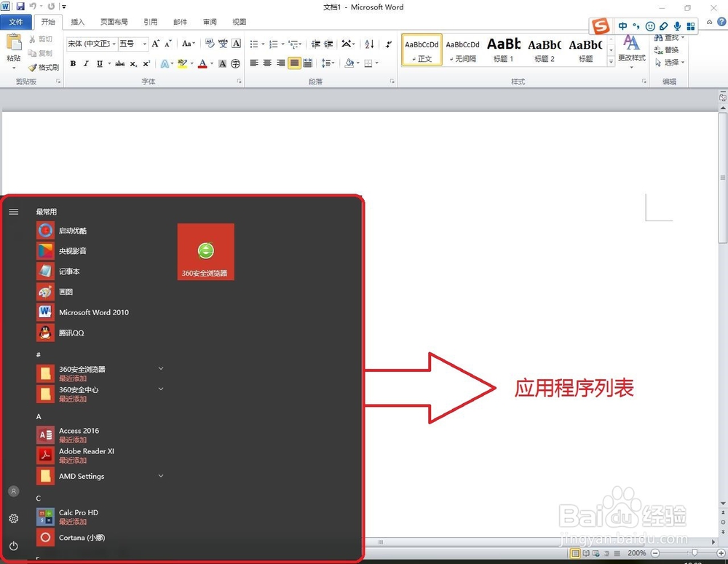Click the enclosed character icon
Viewport: 728px width, 564px height.
pos(235,63)
